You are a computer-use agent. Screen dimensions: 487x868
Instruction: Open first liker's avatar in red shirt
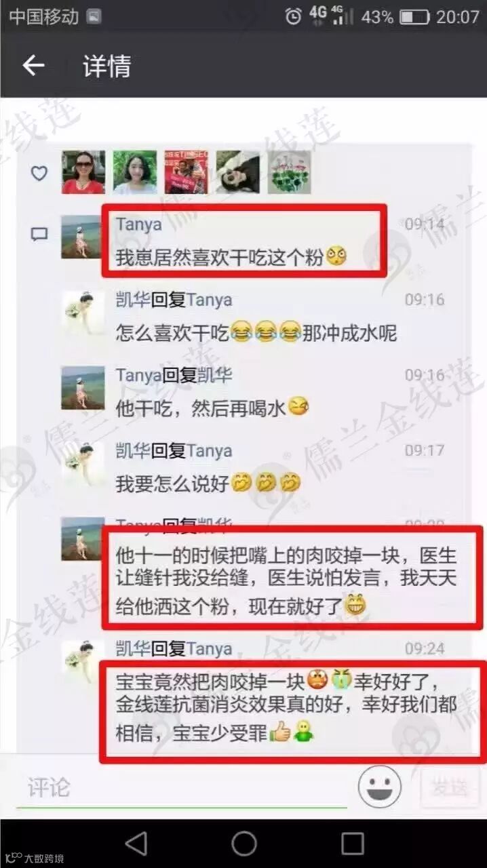click(x=83, y=172)
